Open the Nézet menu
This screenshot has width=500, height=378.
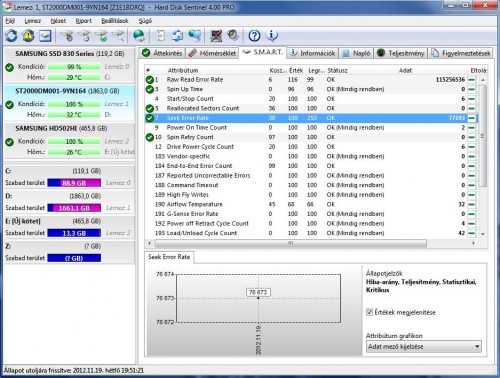(58, 21)
